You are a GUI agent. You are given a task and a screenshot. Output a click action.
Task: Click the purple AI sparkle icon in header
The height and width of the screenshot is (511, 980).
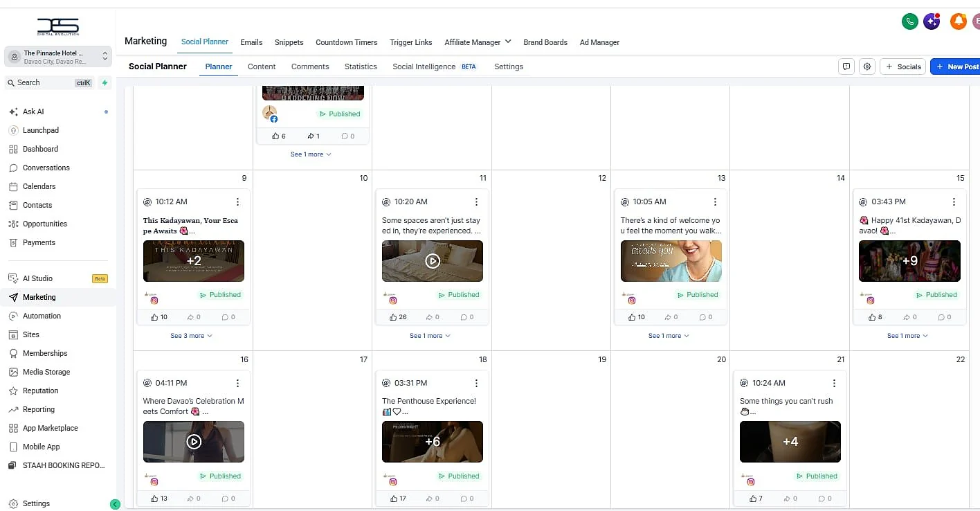tap(932, 21)
